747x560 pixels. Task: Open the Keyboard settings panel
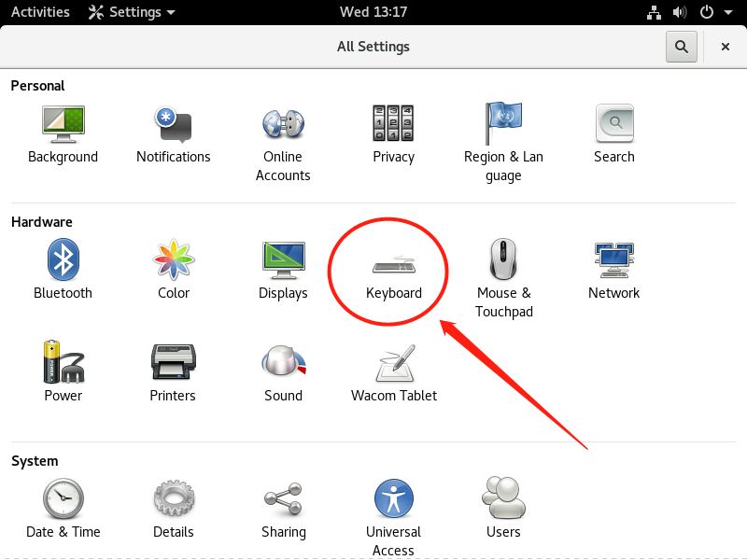pyautogui.click(x=393, y=277)
